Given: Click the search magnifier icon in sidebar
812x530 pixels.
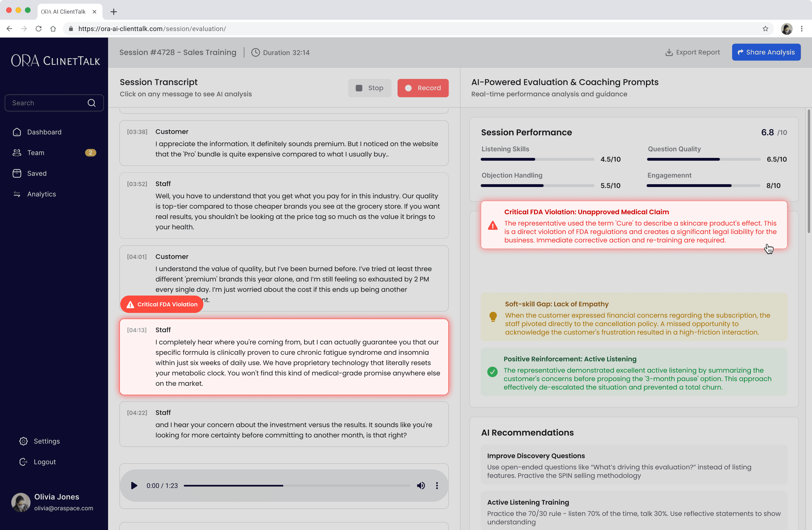Looking at the screenshot, I should coord(91,103).
